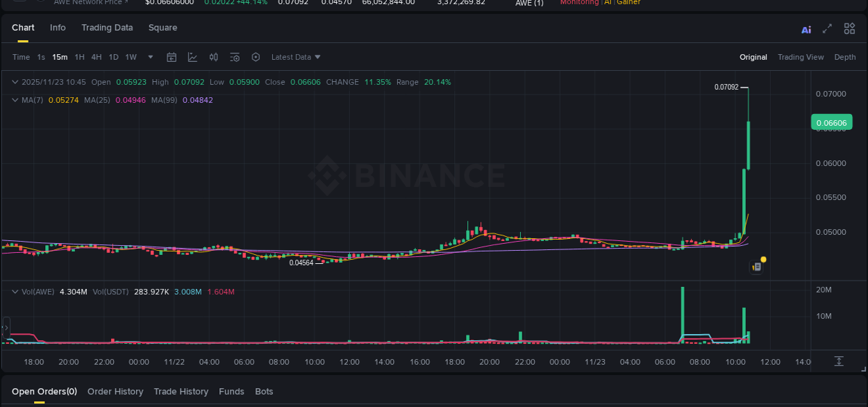The width and height of the screenshot is (868, 407).
Task: Switch to the Square tab
Action: pos(162,28)
